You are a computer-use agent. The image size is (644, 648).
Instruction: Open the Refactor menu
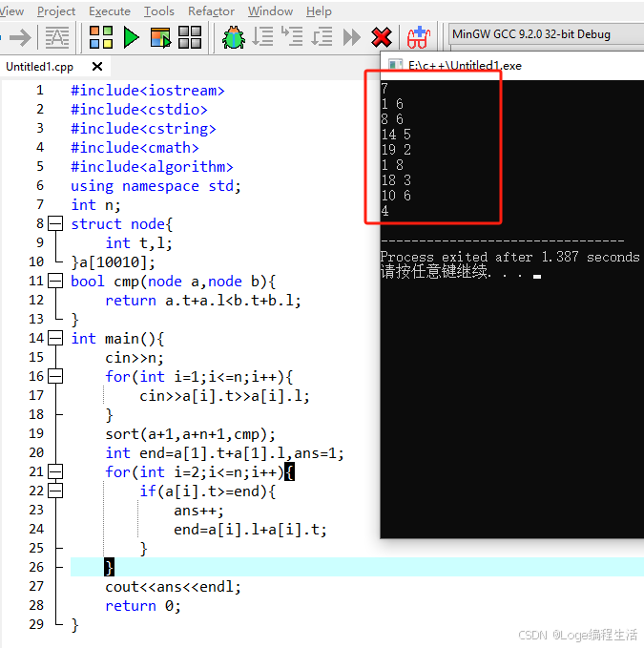pos(211,11)
